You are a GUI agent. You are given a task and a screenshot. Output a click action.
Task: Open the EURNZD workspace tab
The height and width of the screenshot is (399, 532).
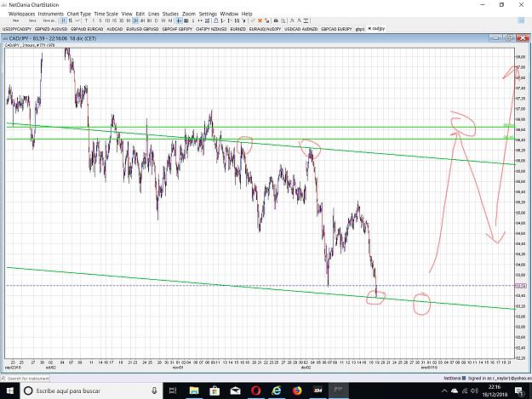(237, 29)
